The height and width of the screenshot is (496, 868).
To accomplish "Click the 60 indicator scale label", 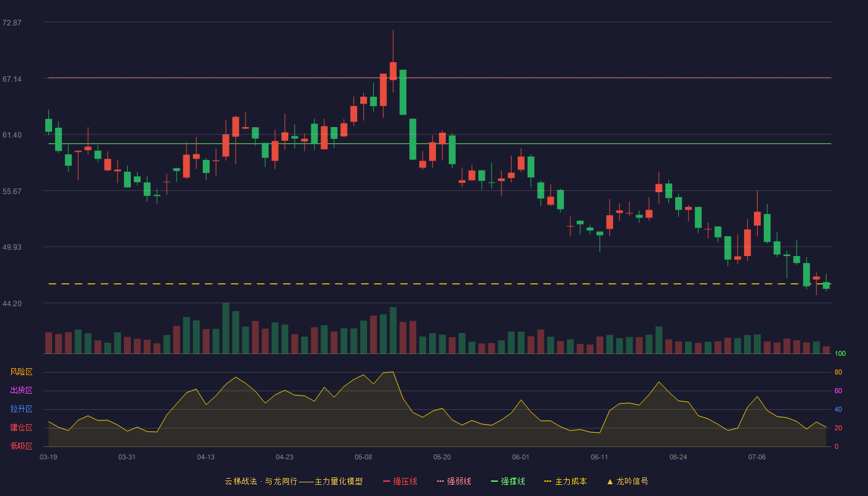I will point(838,391).
